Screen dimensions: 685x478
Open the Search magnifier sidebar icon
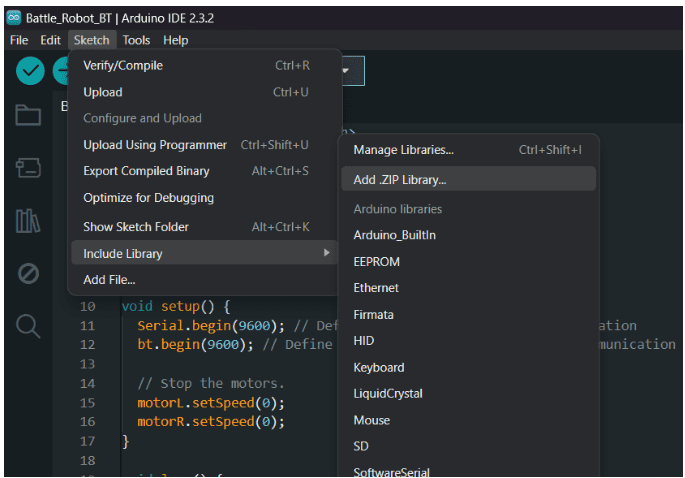[28, 326]
